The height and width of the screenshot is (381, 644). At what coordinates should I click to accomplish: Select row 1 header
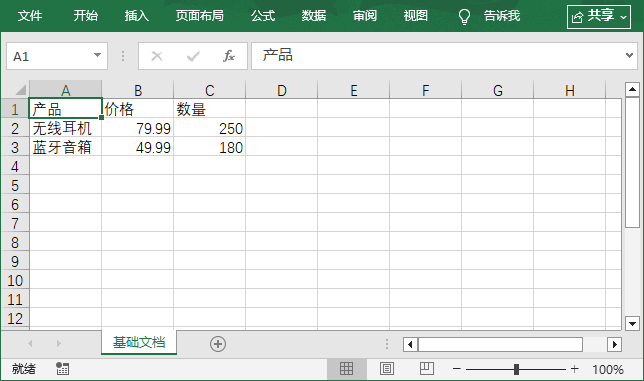pyautogui.click(x=15, y=109)
